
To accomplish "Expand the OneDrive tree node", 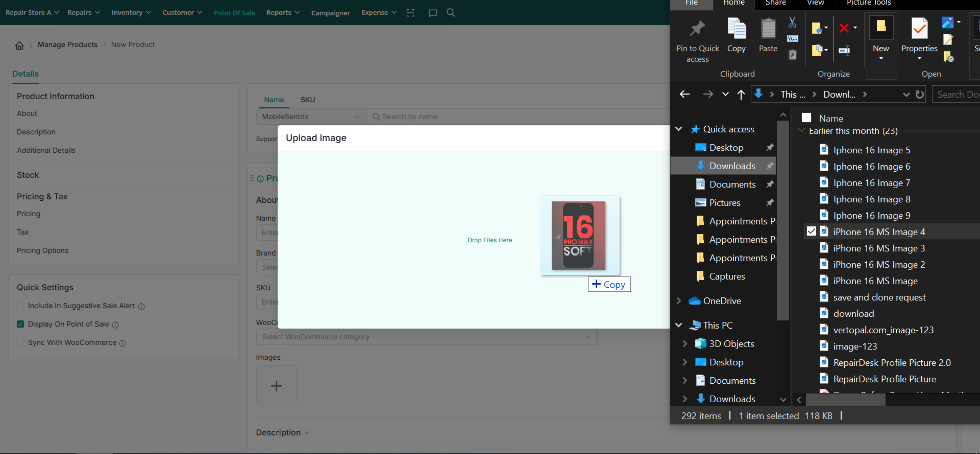I will click(x=678, y=301).
